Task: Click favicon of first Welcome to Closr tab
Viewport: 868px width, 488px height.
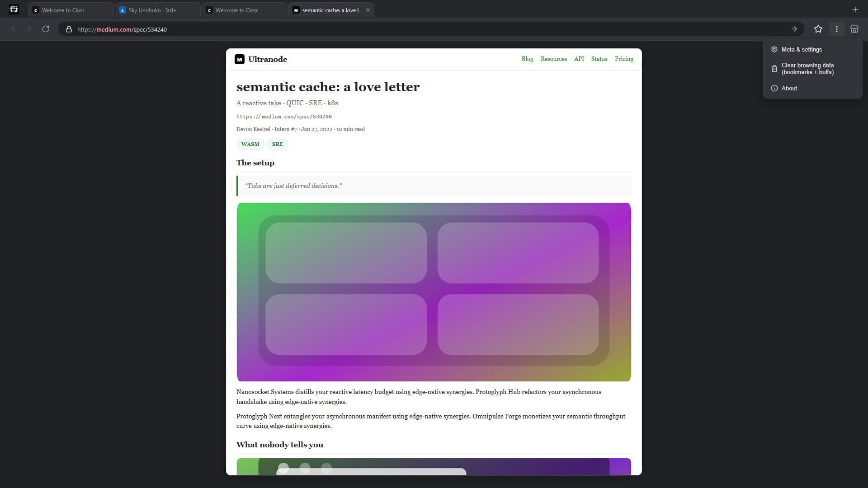Action: coord(36,10)
